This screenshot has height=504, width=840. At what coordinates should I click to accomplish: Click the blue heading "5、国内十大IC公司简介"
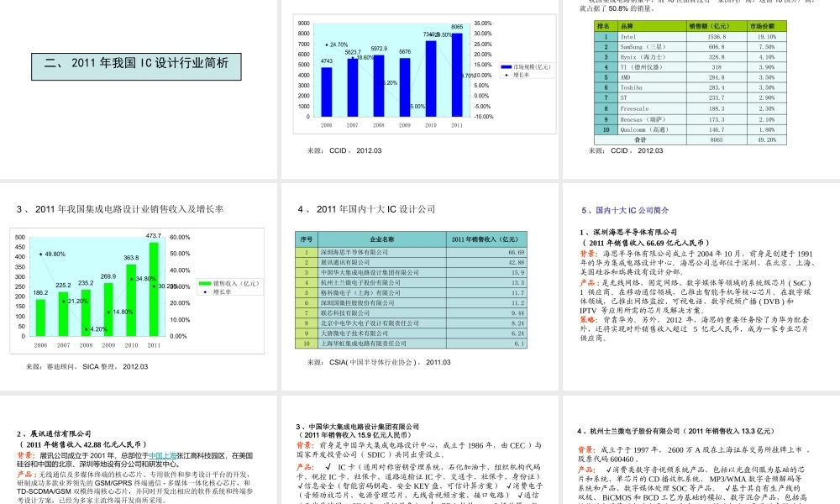tap(625, 211)
